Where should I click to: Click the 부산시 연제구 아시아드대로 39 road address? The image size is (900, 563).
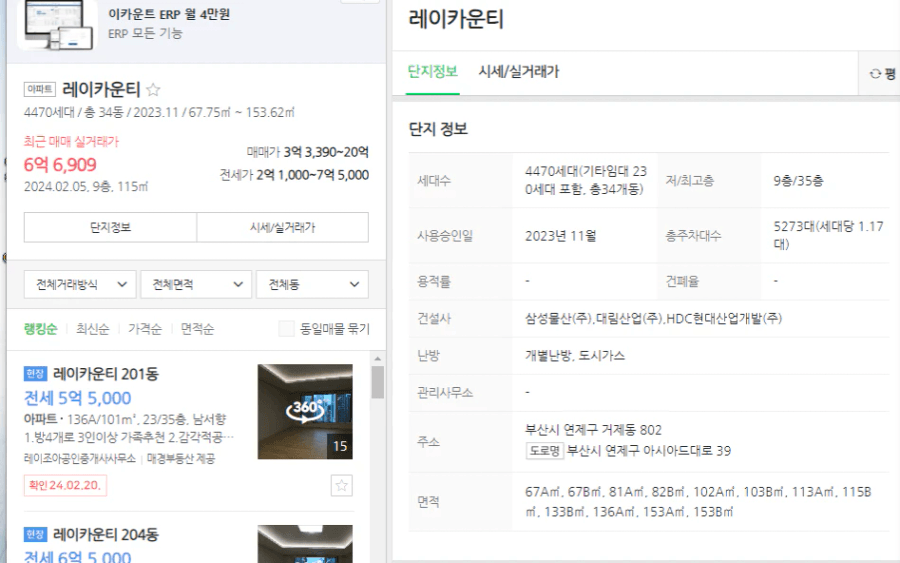point(649,451)
